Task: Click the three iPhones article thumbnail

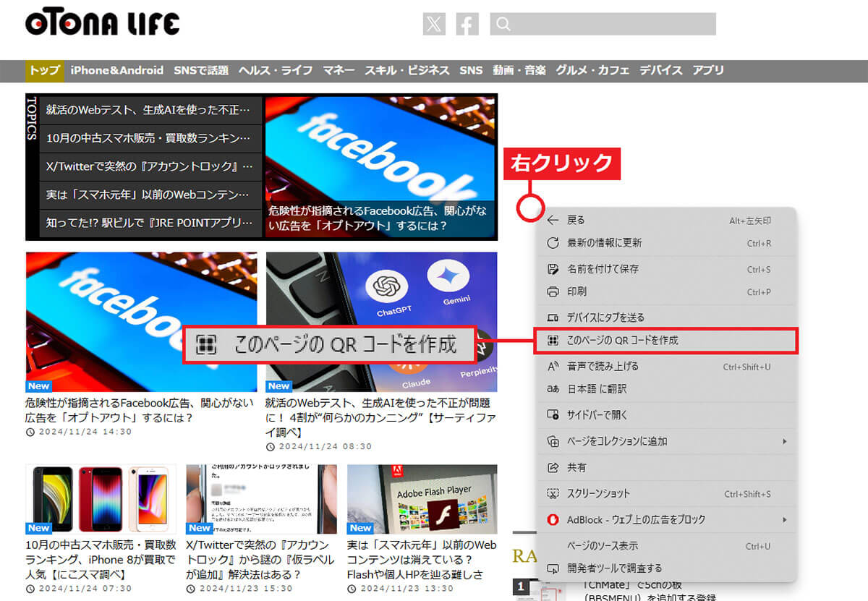Action: [x=101, y=499]
